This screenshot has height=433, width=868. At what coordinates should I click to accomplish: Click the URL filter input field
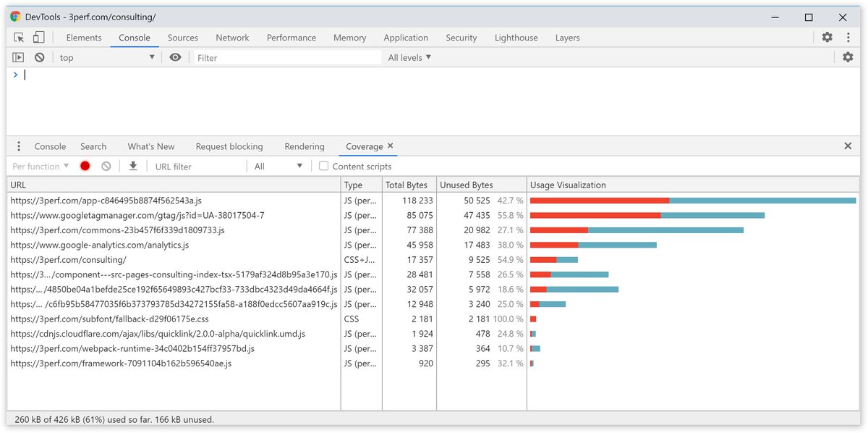pyautogui.click(x=199, y=166)
